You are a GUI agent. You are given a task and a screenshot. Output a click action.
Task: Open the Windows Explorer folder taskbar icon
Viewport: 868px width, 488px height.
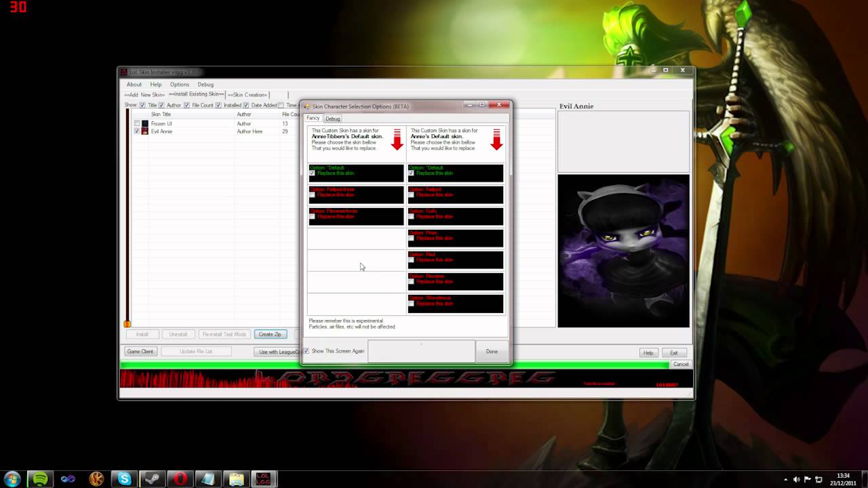[x=236, y=479]
